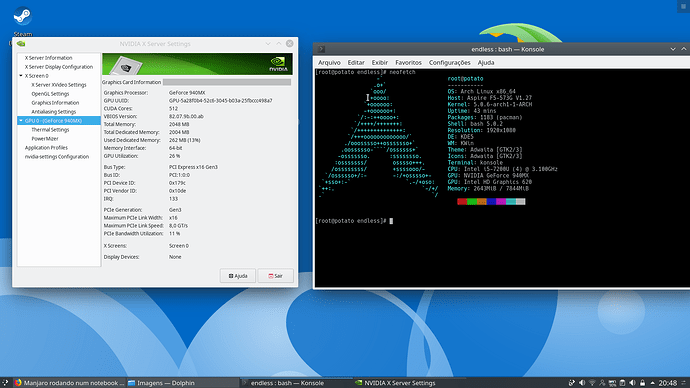
Task: Click the Ajuda button in NVIDIA settings
Action: [238, 276]
